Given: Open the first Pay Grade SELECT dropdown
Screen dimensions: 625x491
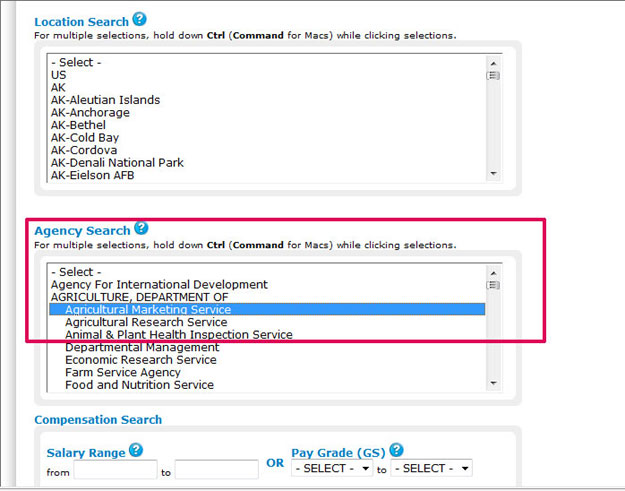Looking at the screenshot, I should (x=332, y=468).
